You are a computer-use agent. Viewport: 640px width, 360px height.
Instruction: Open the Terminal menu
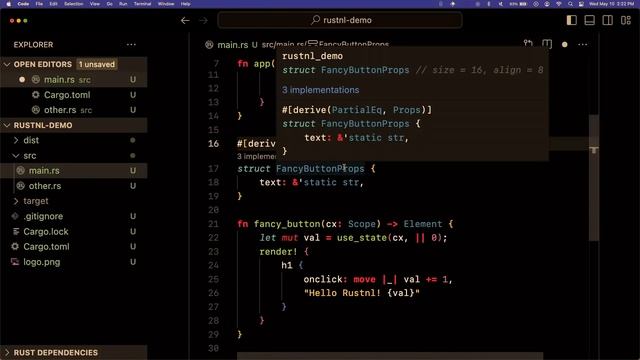pos(142,4)
